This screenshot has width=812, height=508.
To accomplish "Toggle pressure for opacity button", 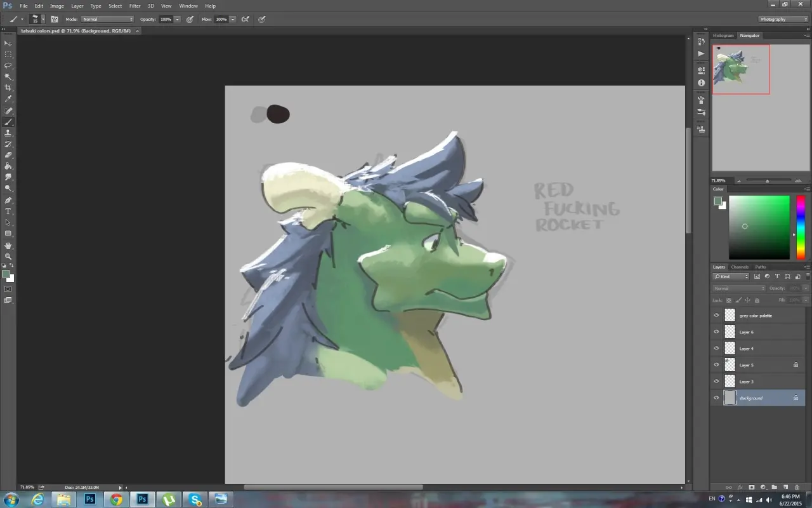I will click(x=190, y=19).
